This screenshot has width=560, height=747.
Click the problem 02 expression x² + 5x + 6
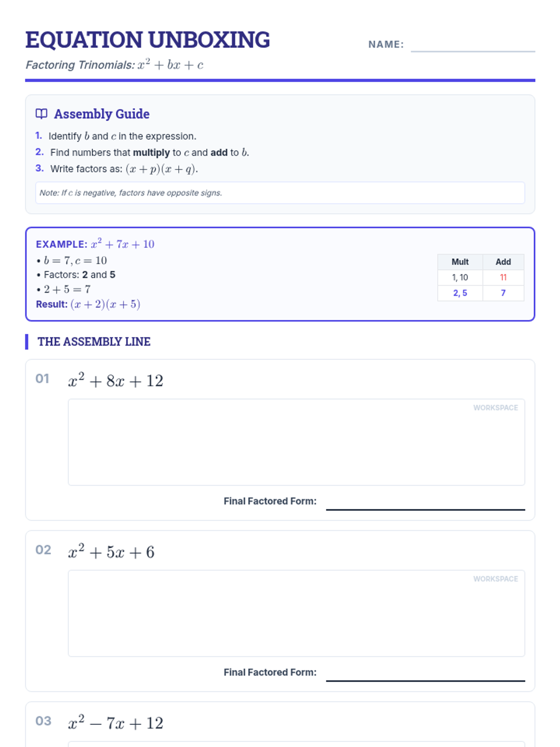tap(111, 552)
